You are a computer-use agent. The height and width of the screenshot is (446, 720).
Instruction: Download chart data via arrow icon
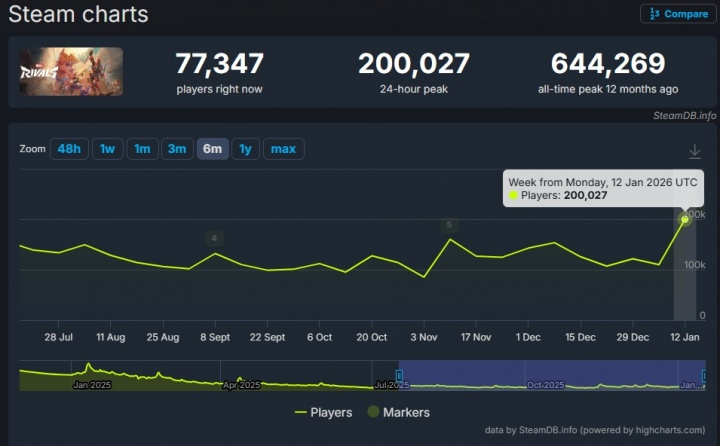(695, 151)
